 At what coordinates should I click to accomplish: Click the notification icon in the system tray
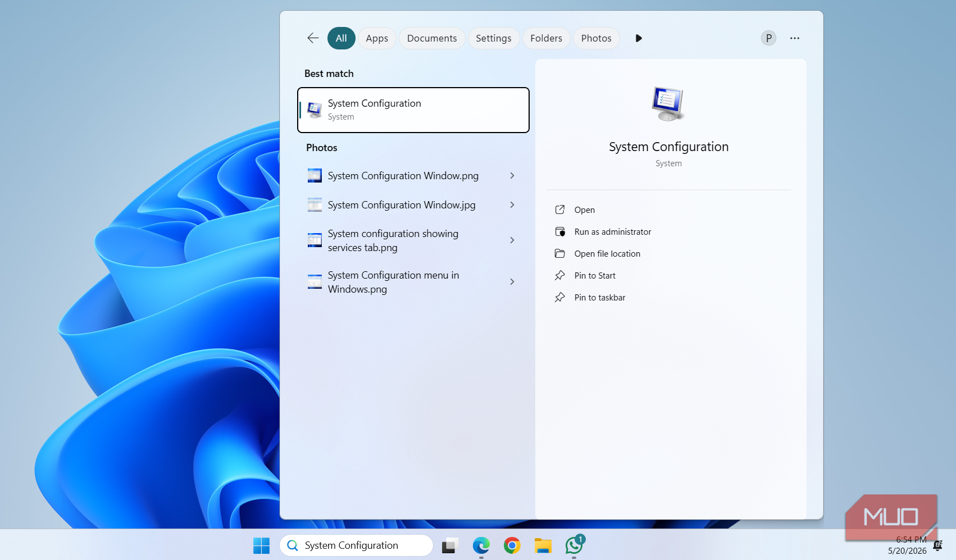click(x=937, y=545)
